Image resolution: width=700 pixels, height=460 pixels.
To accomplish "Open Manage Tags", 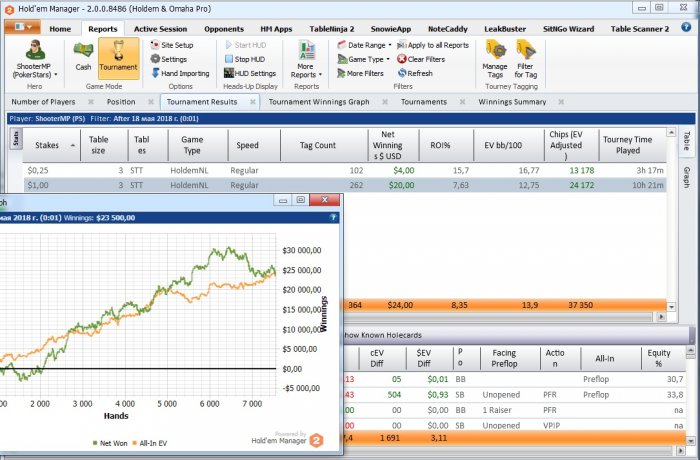I will tap(495, 59).
